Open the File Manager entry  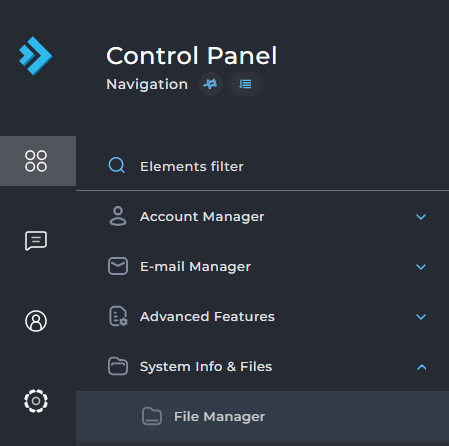pyautogui.click(x=262, y=416)
